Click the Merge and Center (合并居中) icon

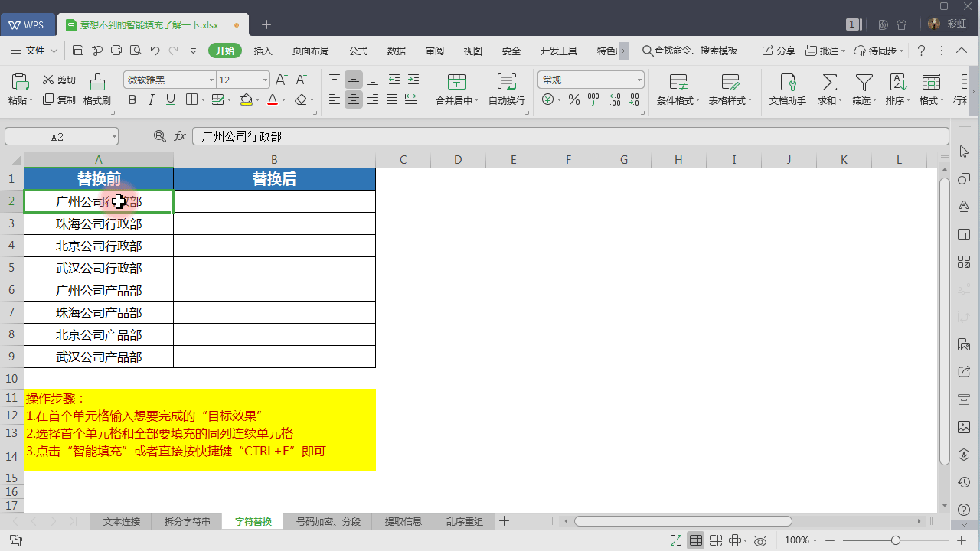click(x=456, y=83)
